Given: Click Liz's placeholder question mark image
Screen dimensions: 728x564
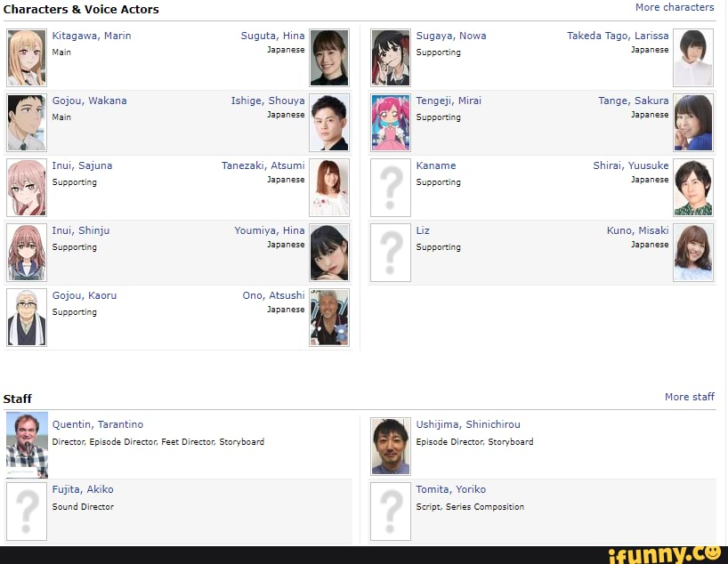Looking at the screenshot, I should (391, 253).
